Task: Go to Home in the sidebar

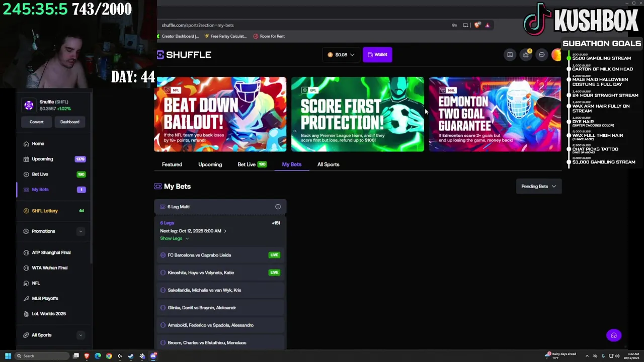Action: coord(54,144)
